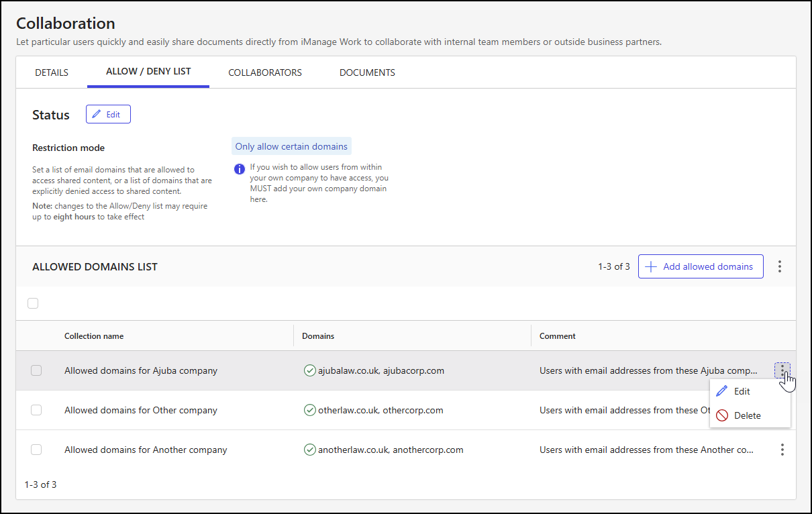
Task: Choose Delete from the row context menu
Action: coord(747,415)
